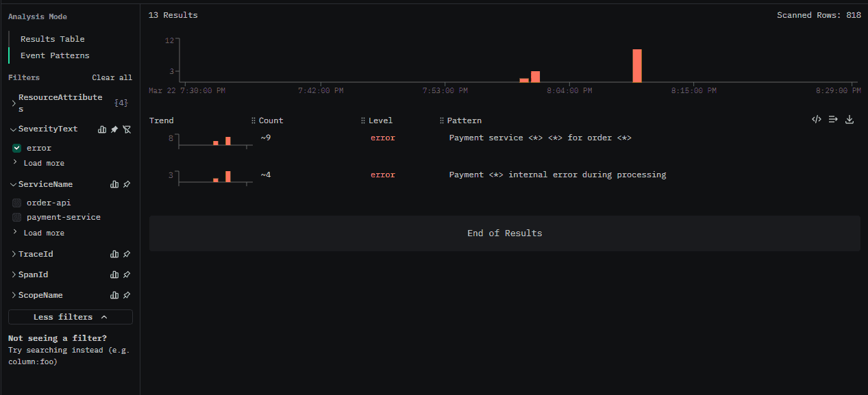Show distribution chart for ServiceName

(x=114, y=185)
